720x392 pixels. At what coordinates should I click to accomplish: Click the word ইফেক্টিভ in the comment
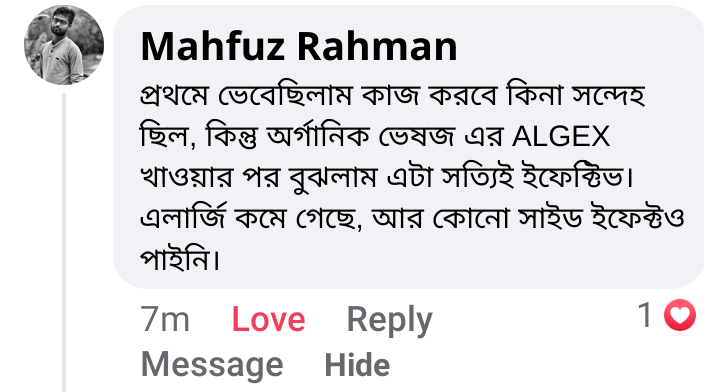pyautogui.click(x=574, y=177)
